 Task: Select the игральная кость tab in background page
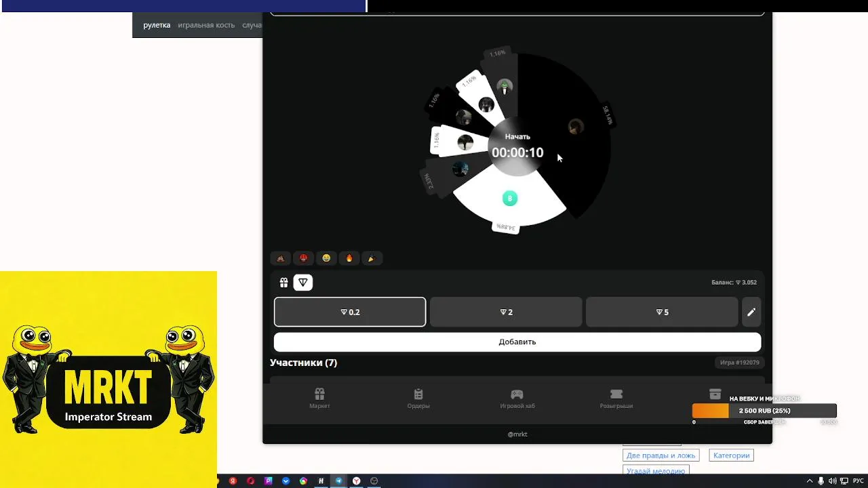pos(206,25)
